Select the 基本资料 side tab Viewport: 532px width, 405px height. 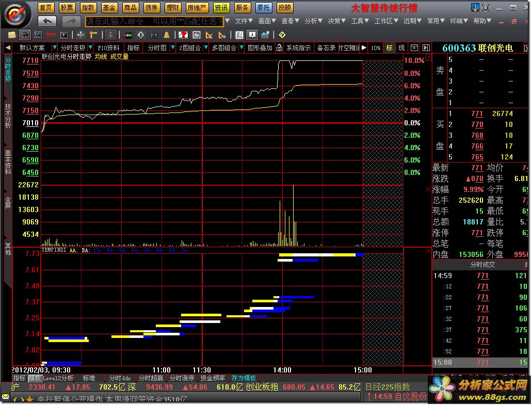tap(7, 163)
